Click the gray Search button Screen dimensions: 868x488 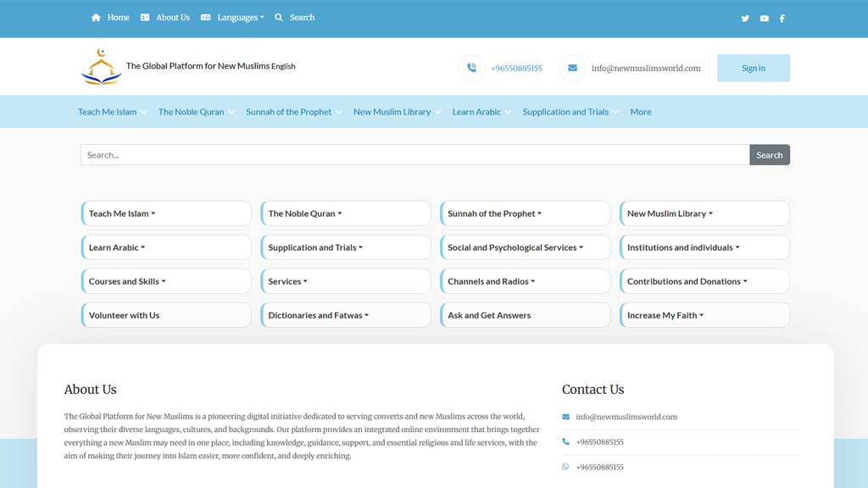pyautogui.click(x=769, y=155)
